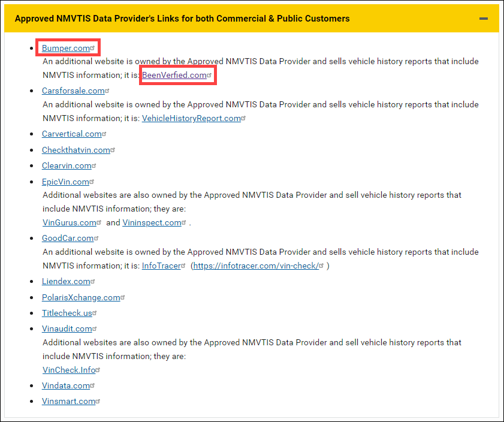
Task: Open the Checkthatvin.com link
Action: coord(76,150)
